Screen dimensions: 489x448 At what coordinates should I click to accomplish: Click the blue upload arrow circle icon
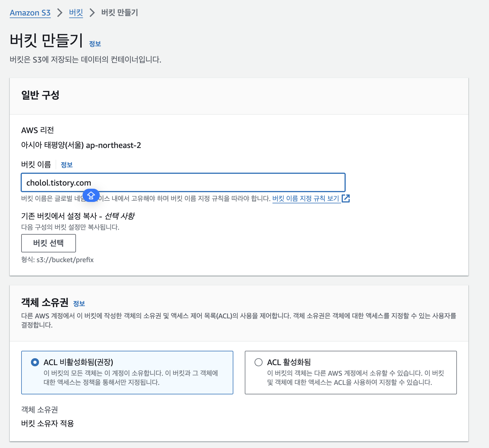(91, 195)
